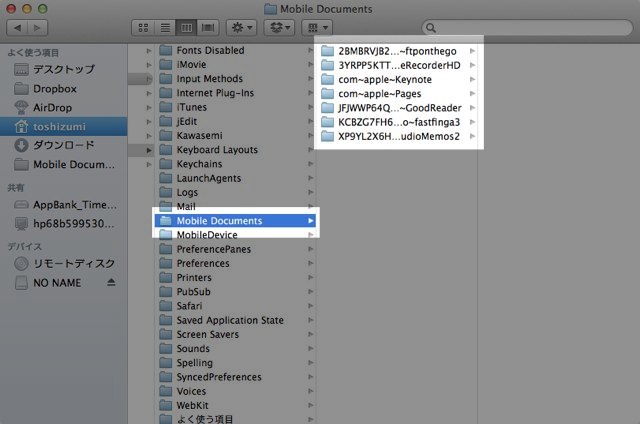Expand arrow beside Preferences folder

click(311, 264)
